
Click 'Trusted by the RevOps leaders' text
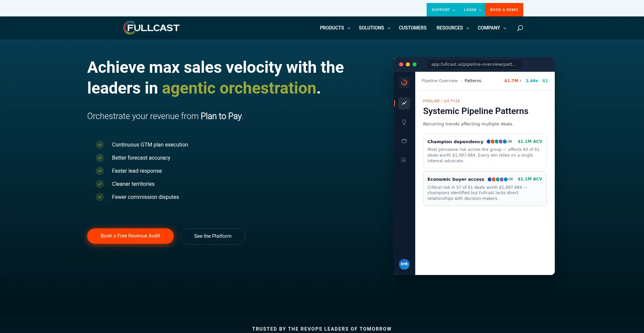[322, 329]
